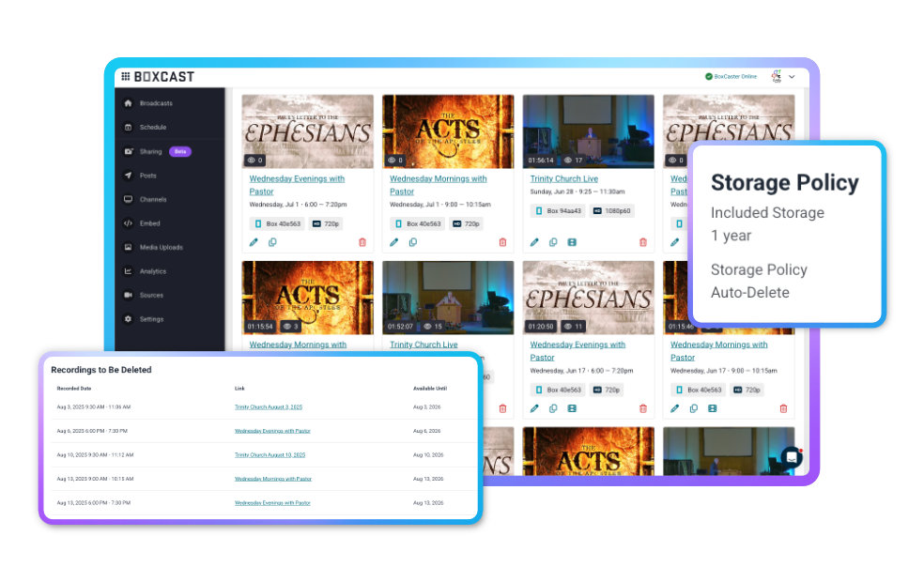The width and height of the screenshot is (924, 582).
Task: Edit the Wednesday Evenings Jun 17 broadcast
Action: point(534,408)
